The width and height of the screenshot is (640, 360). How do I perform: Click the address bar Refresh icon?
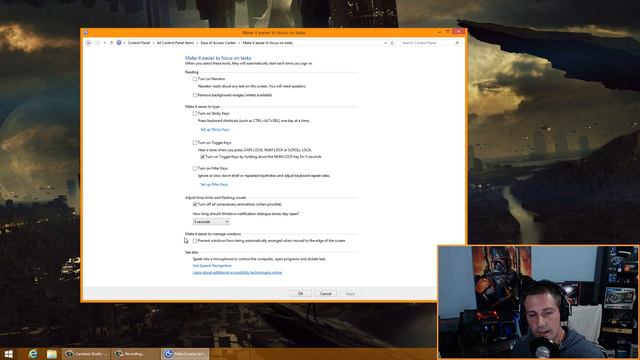click(392, 43)
